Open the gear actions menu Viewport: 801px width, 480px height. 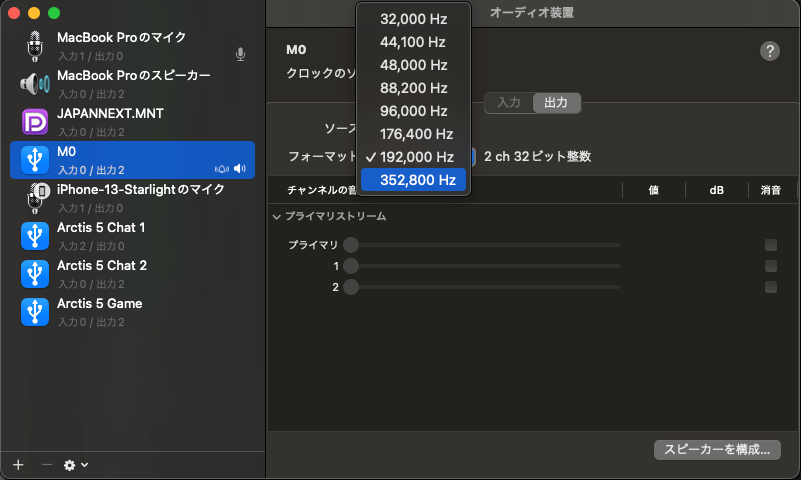pyautogui.click(x=76, y=465)
